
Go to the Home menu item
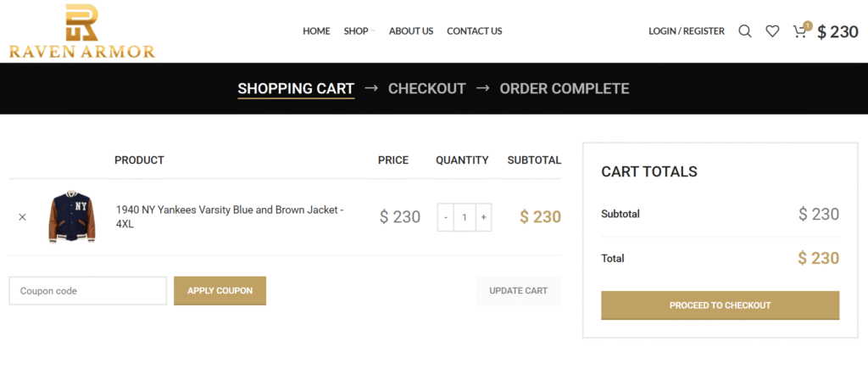tap(316, 31)
